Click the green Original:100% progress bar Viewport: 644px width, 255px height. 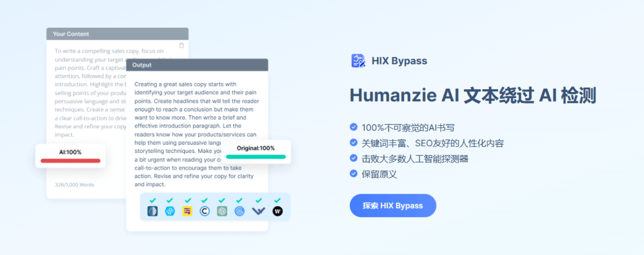(x=256, y=157)
